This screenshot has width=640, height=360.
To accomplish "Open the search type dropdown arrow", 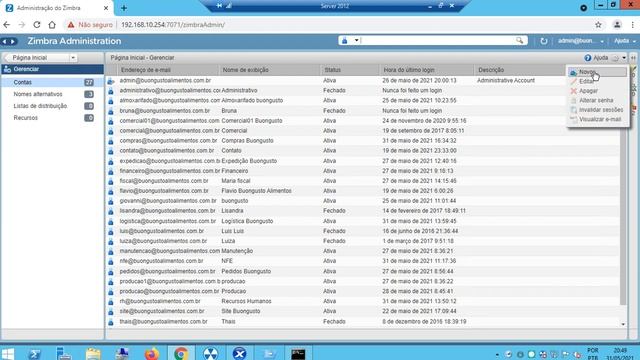I will click(x=356, y=40).
